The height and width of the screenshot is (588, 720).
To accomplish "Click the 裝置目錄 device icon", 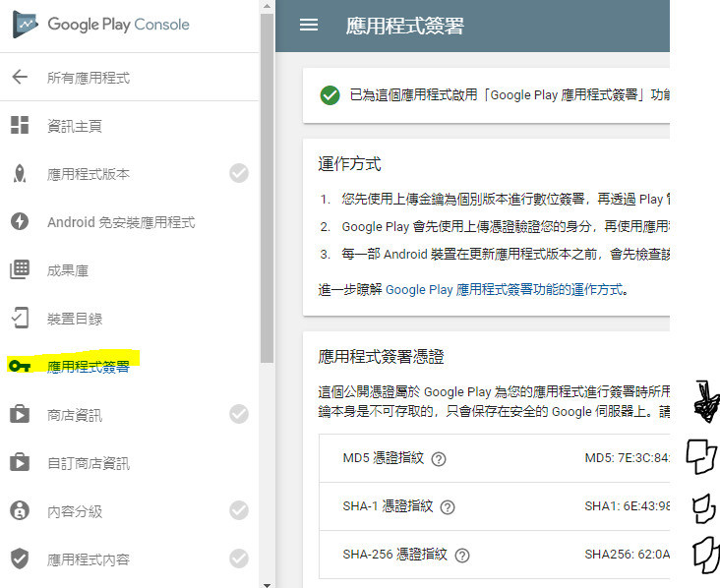I will point(20,319).
